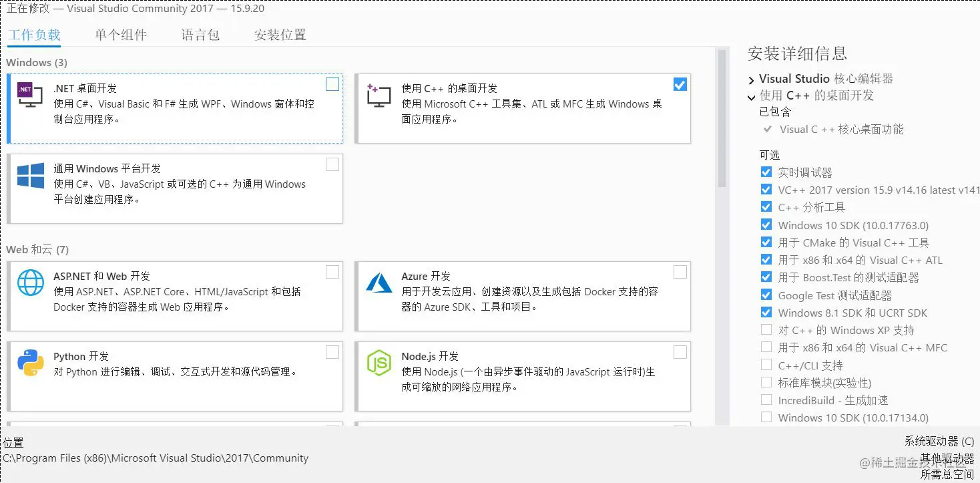Click the Windows (3) section heading
This screenshot has height=483, width=980.
(37, 62)
